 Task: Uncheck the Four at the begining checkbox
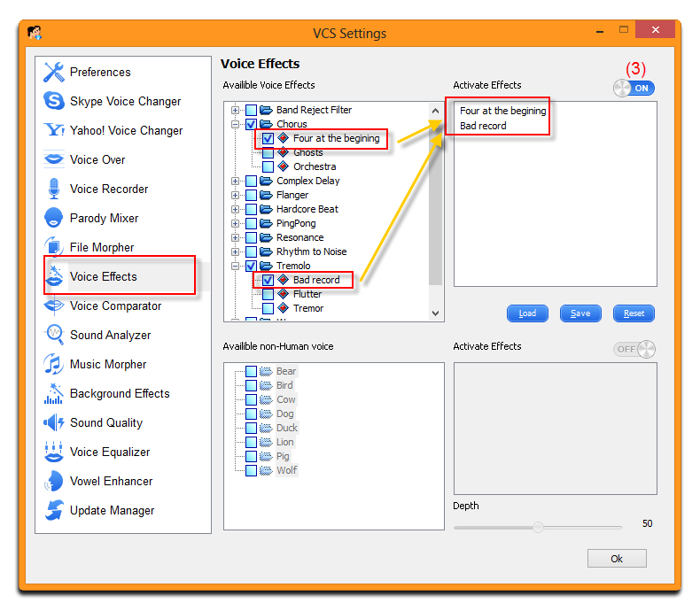click(x=268, y=139)
